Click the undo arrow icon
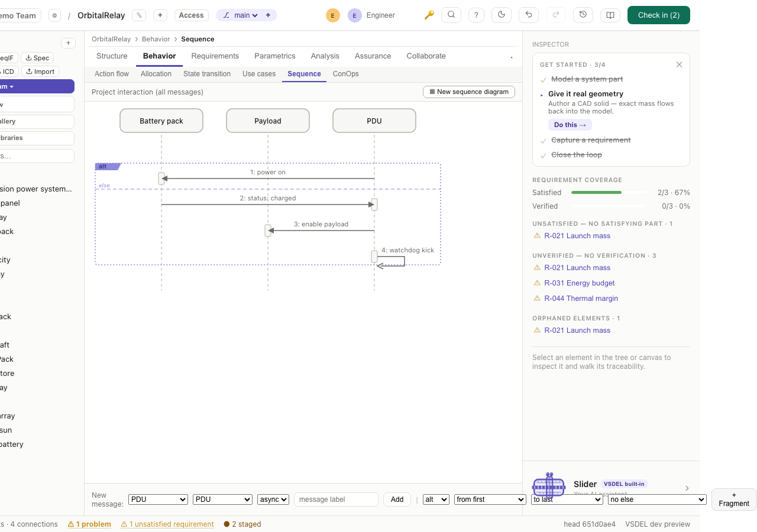Viewport: 757px width, 532px height. click(529, 15)
